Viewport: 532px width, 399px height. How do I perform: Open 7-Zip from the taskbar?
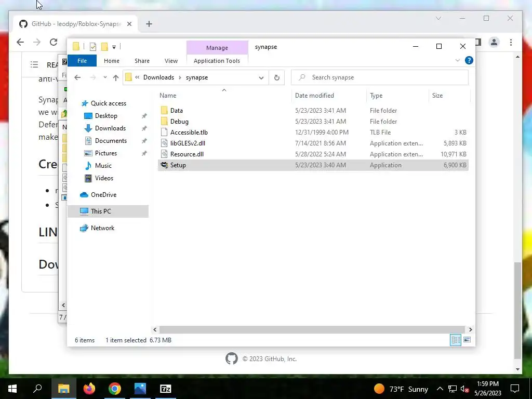(166, 389)
